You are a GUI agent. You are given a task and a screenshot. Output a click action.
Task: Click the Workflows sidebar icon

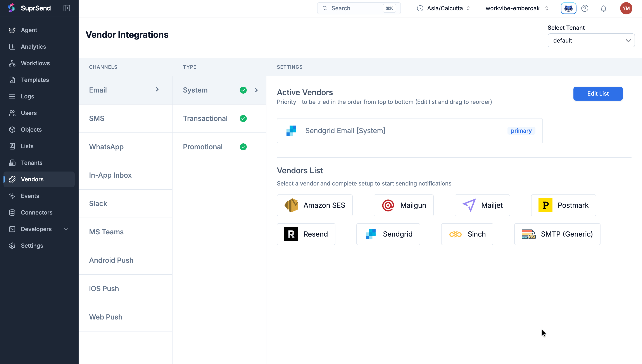(12, 63)
